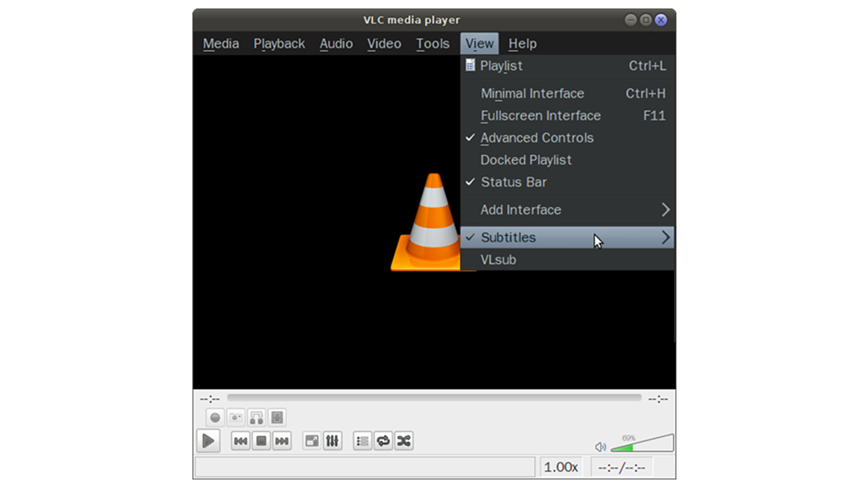
Task: Toggle fullscreen video icon
Action: point(312,441)
